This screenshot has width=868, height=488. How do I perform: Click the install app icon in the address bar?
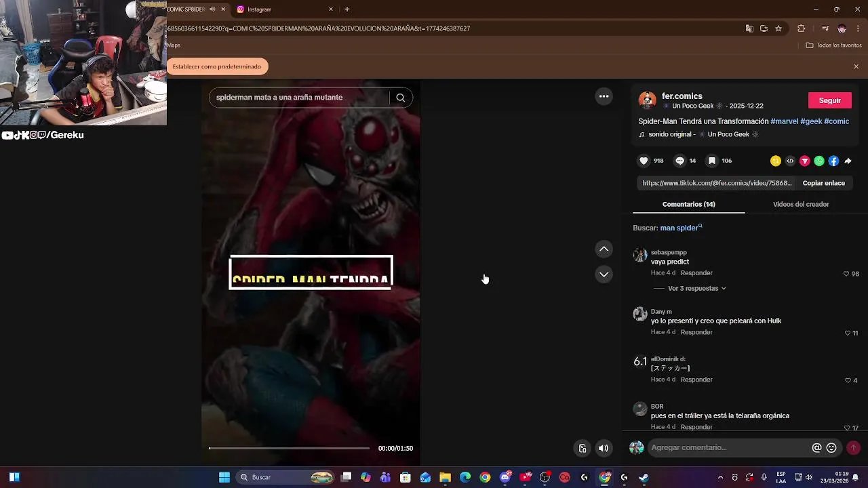click(x=764, y=28)
